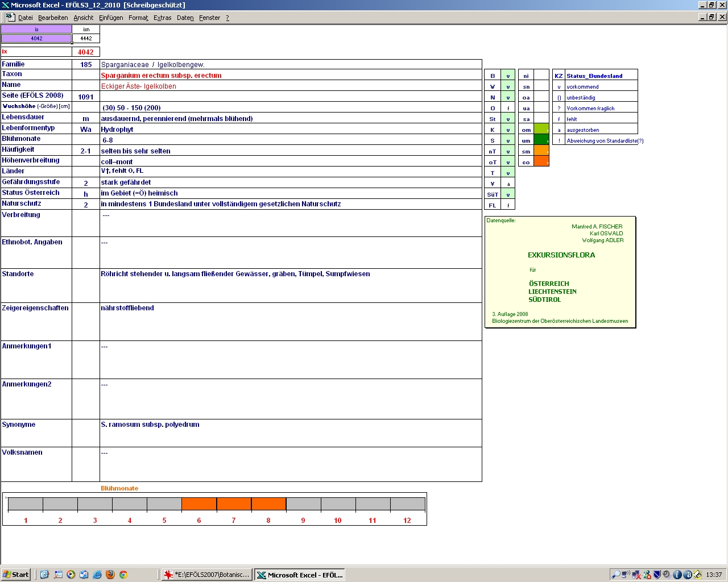Image resolution: width=728 pixels, height=582 pixels.
Task: Select the red ix value 4042
Action: tap(86, 52)
